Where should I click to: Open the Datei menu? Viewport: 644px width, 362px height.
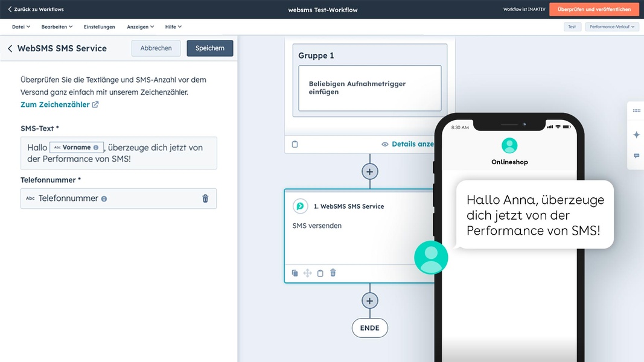[21, 27]
